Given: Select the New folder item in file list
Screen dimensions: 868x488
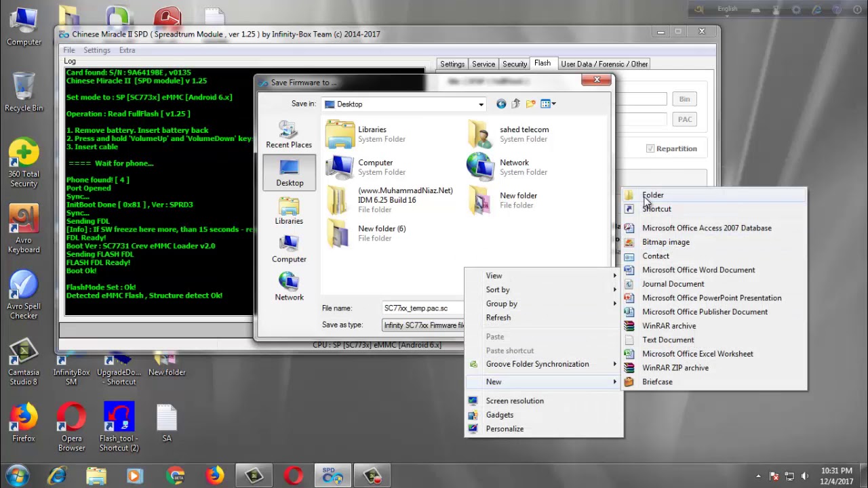Looking at the screenshot, I should 503,200.
